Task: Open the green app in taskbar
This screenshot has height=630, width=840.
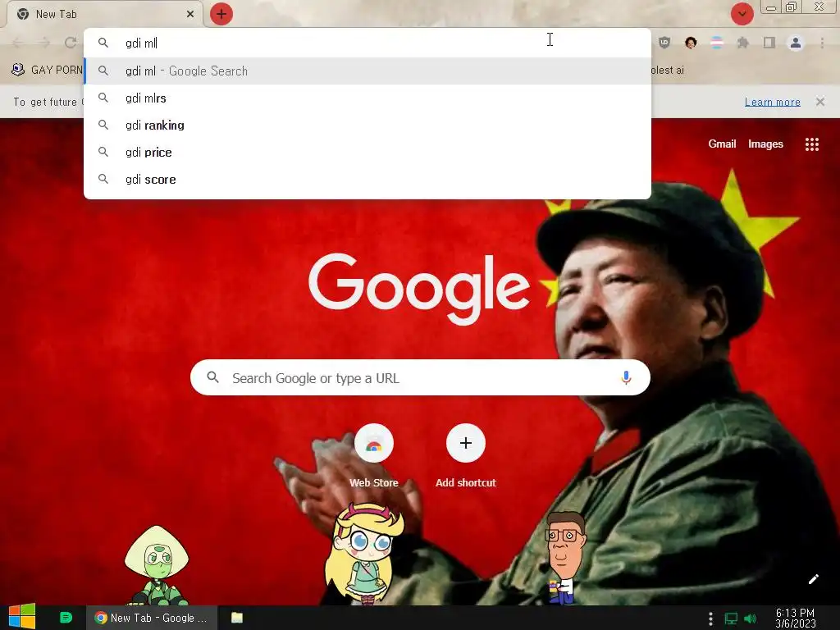Action: tap(66, 618)
